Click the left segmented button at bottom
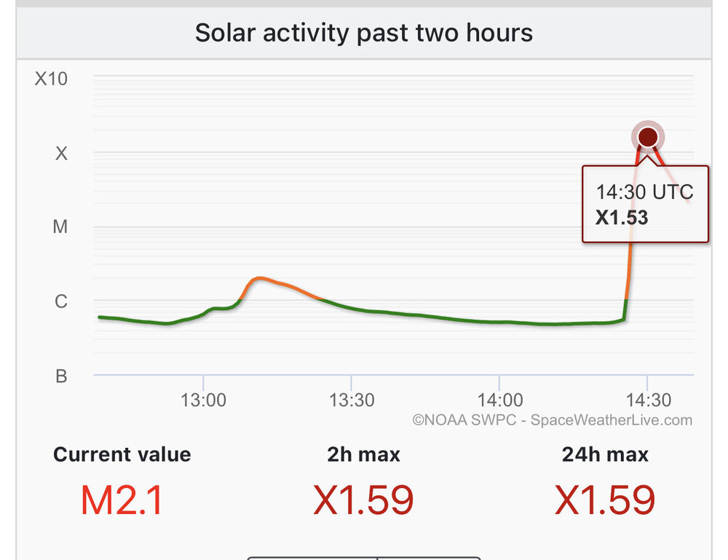Viewport: 728px width, 560px height. coord(312,558)
